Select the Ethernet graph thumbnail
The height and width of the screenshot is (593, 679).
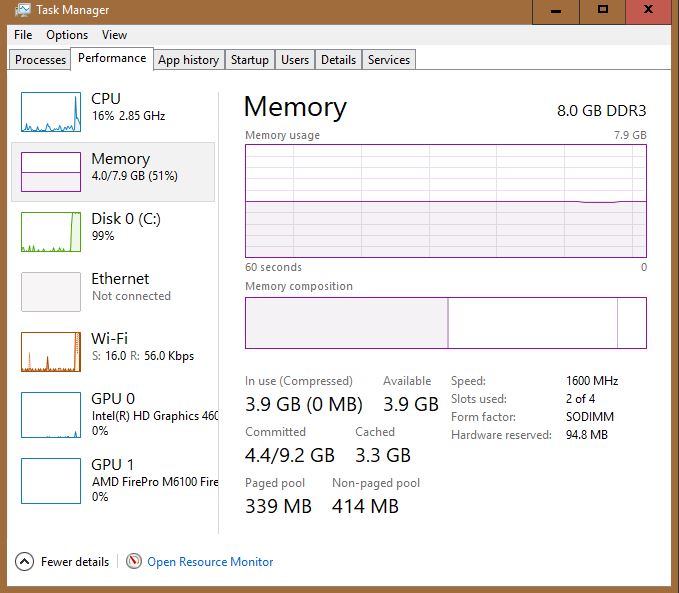tap(51, 292)
